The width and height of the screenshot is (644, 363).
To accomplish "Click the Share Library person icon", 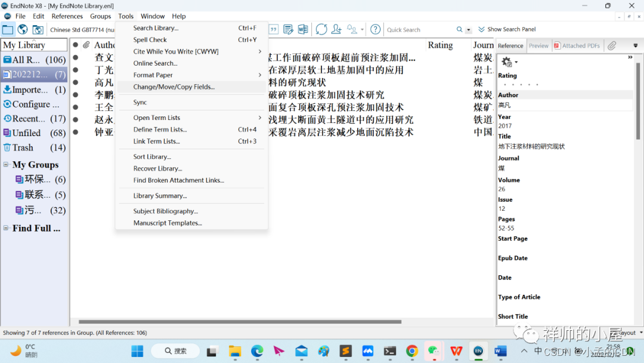I will 336,30.
